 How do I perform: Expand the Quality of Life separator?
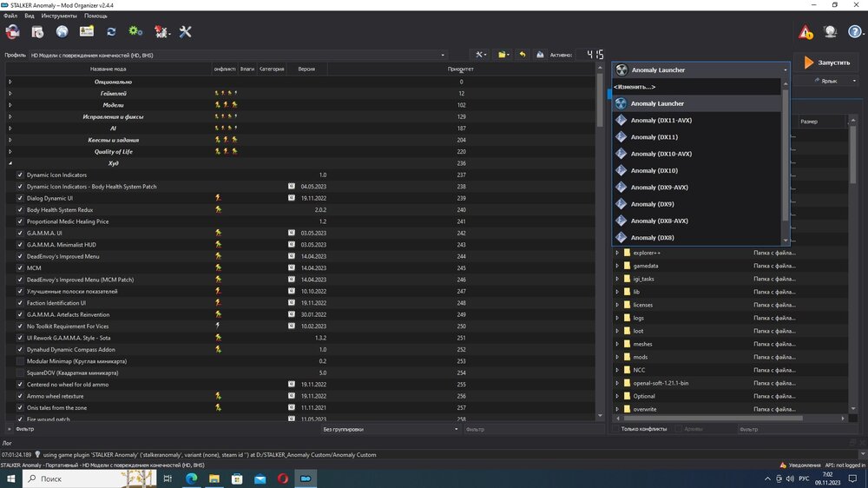(x=10, y=152)
